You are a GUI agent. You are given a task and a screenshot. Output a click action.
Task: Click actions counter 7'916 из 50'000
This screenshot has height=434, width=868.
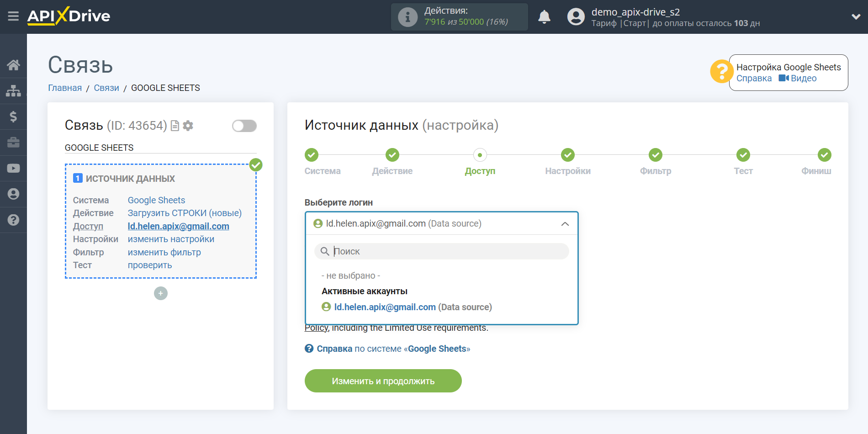tap(466, 22)
